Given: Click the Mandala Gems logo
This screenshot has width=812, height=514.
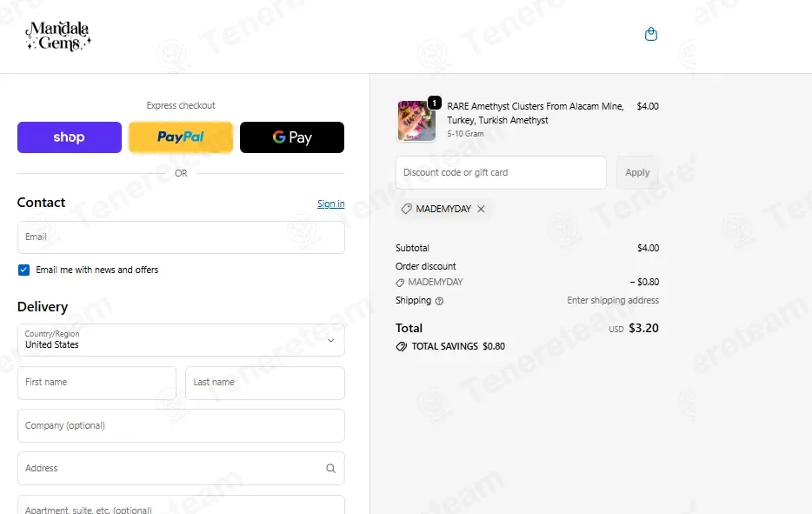Looking at the screenshot, I should tap(58, 37).
